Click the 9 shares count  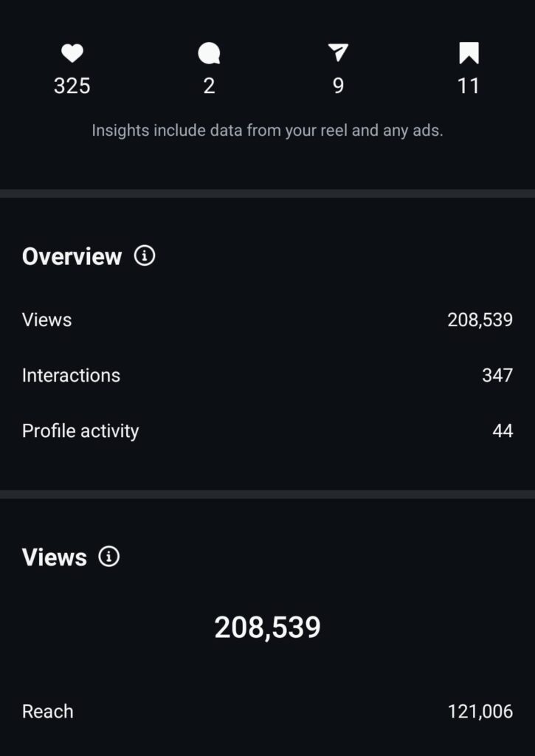[338, 86]
